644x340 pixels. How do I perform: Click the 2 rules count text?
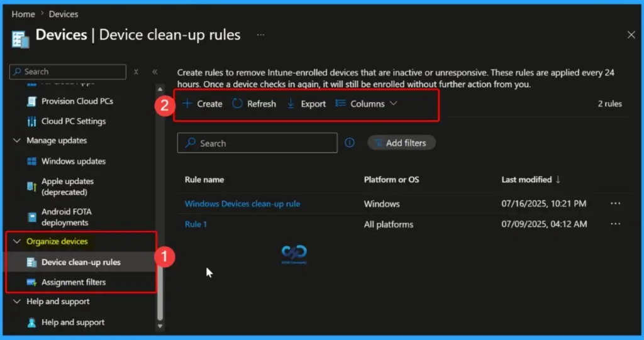pyautogui.click(x=609, y=104)
